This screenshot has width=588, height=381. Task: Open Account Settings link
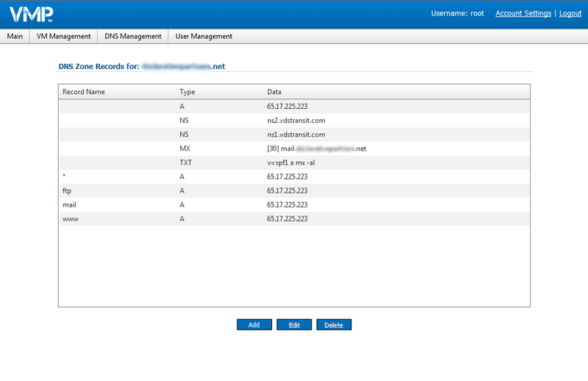tap(523, 13)
